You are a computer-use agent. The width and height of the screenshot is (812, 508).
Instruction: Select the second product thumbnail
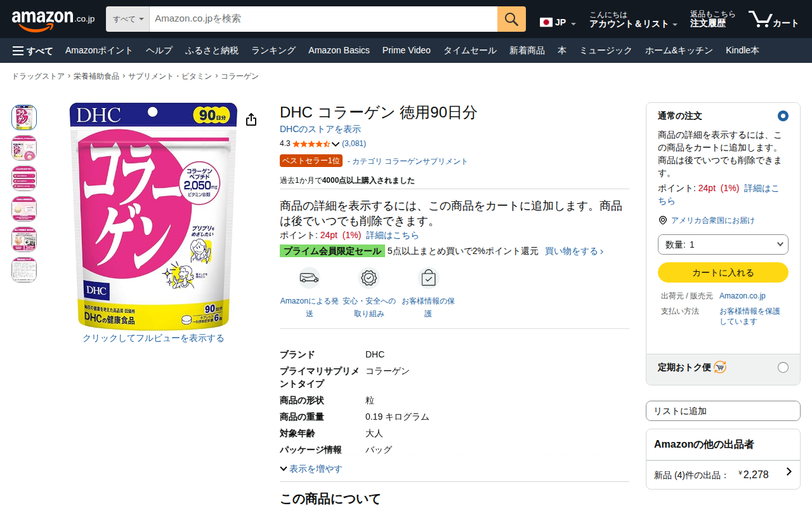24,148
